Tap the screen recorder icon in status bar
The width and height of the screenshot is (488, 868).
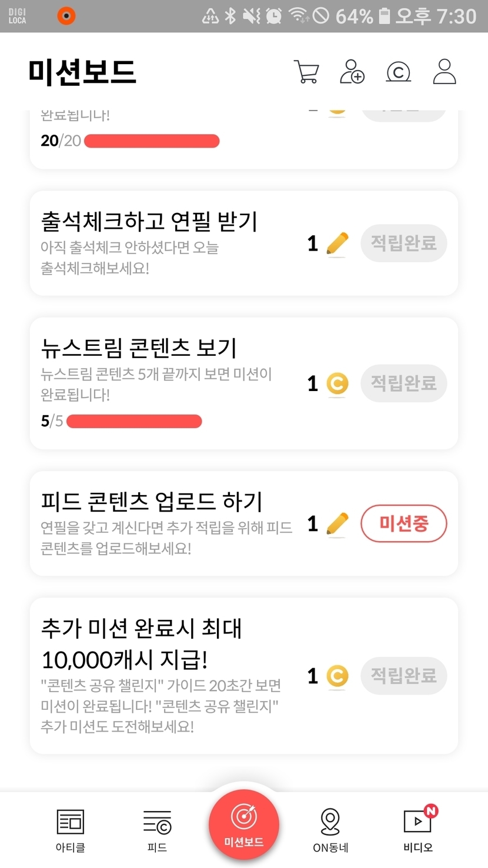66,16
